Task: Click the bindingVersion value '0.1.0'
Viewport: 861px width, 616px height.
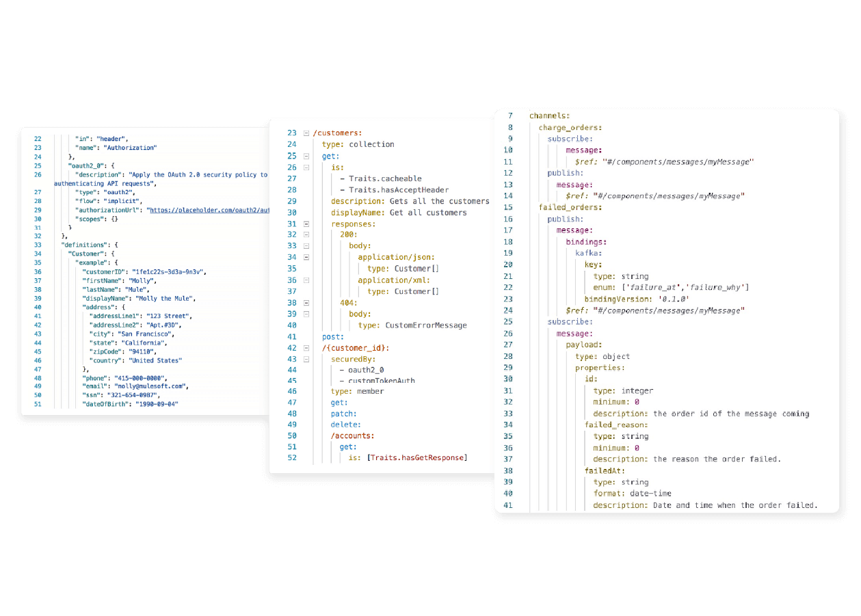Action: tap(674, 299)
